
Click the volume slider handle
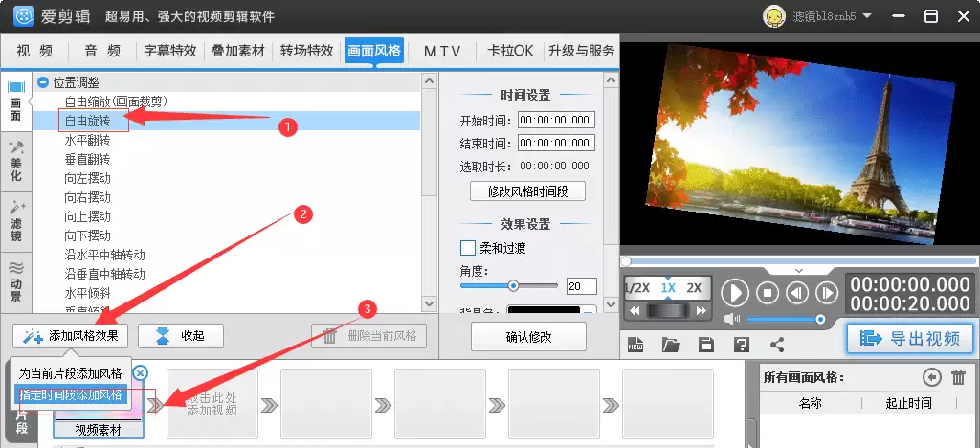point(820,320)
